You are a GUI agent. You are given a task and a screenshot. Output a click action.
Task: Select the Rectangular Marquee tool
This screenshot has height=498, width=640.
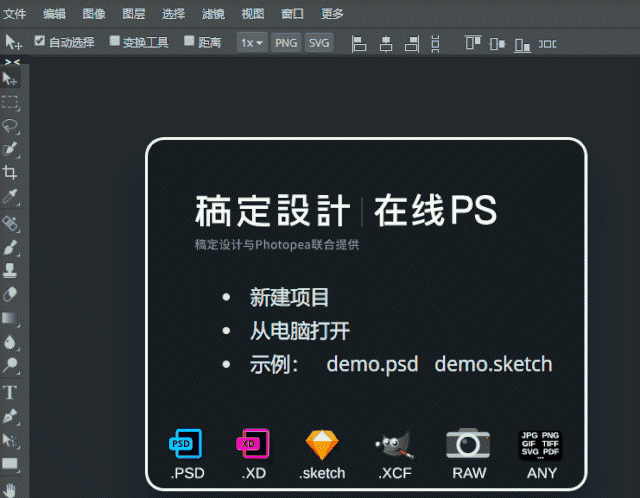10,102
